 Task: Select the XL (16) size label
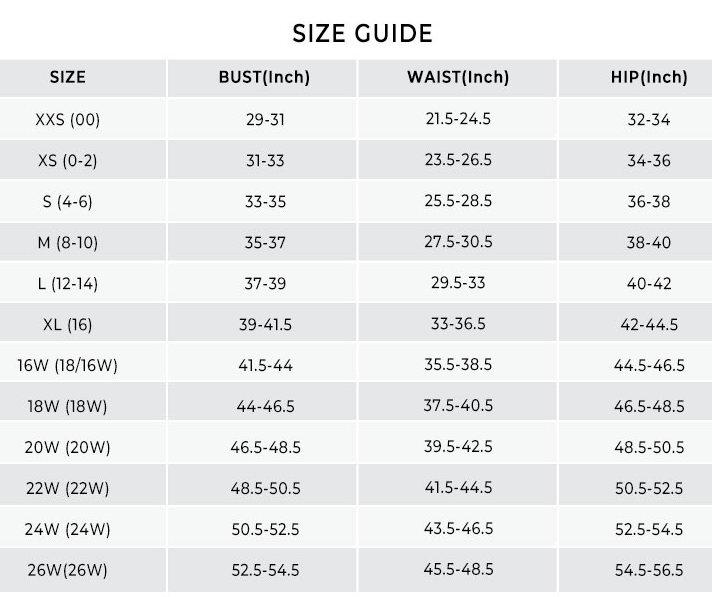click(68, 324)
